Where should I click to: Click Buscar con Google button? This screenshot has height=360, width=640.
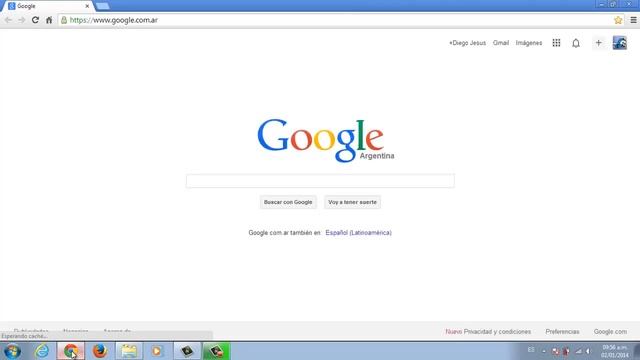(x=288, y=202)
